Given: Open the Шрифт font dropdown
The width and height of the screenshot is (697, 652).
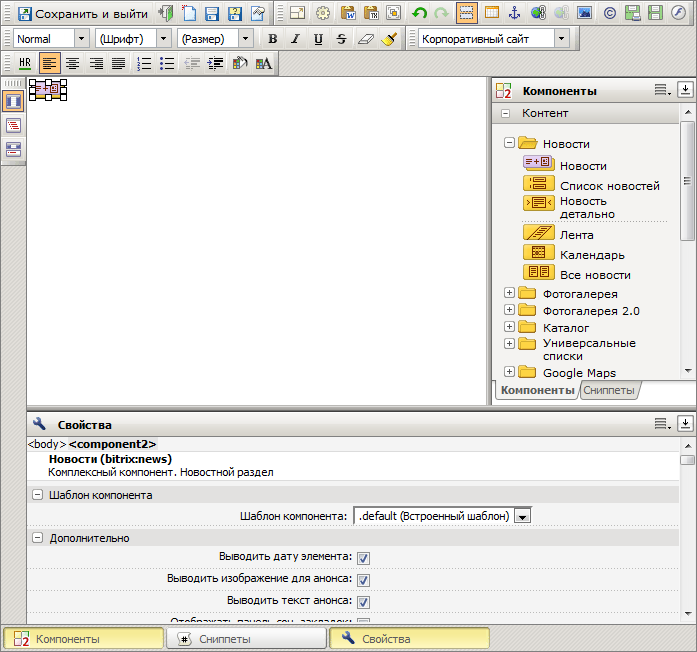Looking at the screenshot, I should (164, 39).
